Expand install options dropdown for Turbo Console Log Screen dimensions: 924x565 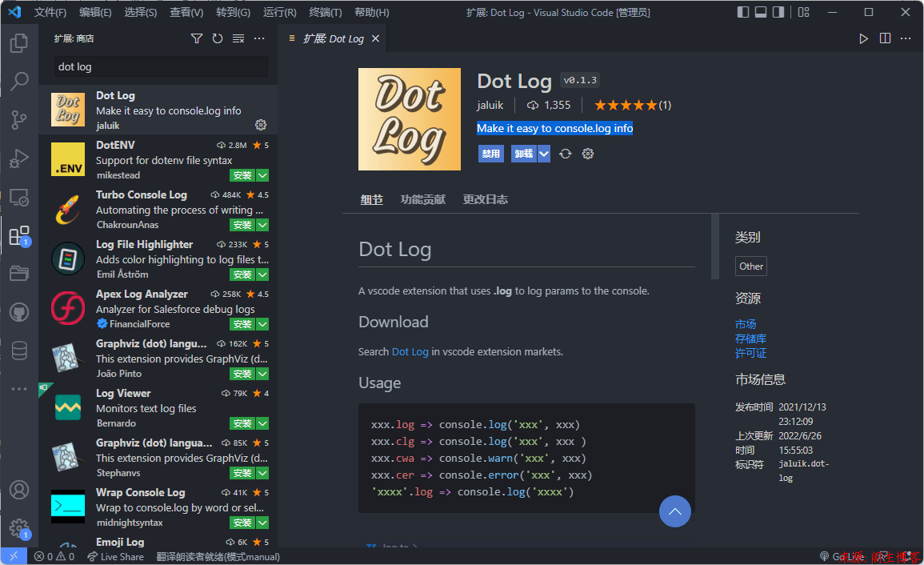click(x=263, y=225)
